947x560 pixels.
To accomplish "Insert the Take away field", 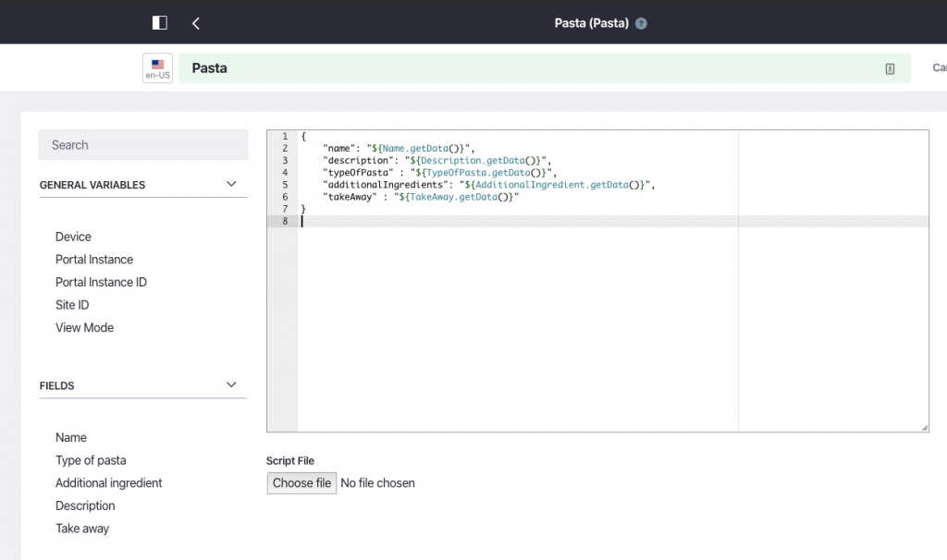I will tap(82, 529).
